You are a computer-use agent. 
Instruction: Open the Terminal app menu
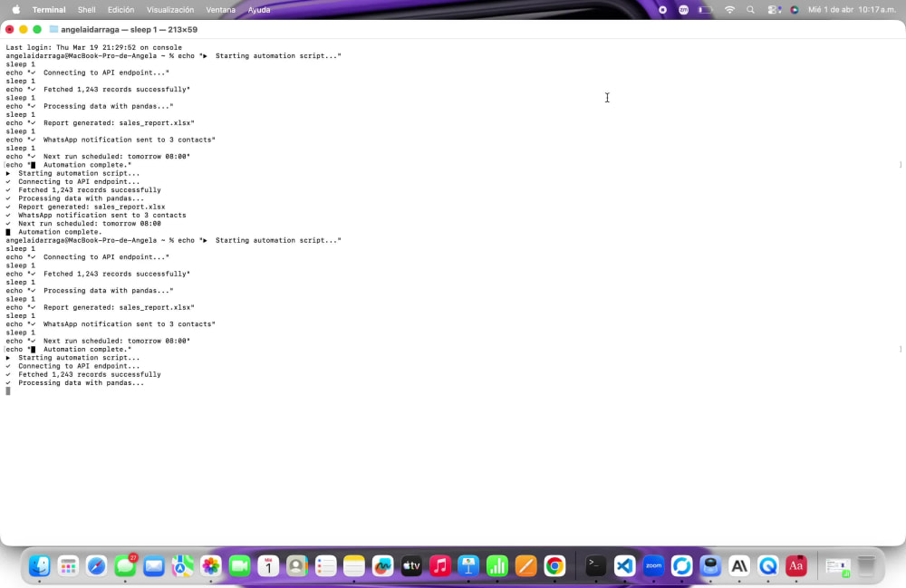(49, 10)
